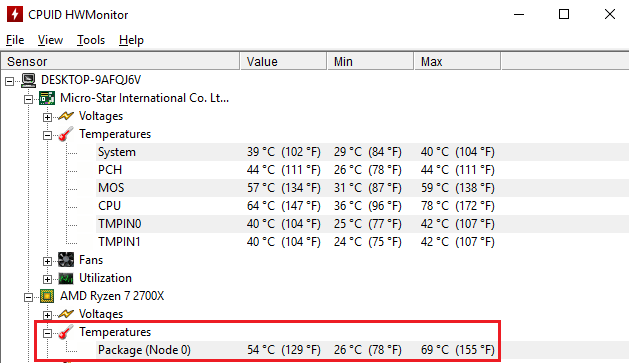Collapse the Micro-Star International node
Screen dimensions: 629x363
pos(28,99)
